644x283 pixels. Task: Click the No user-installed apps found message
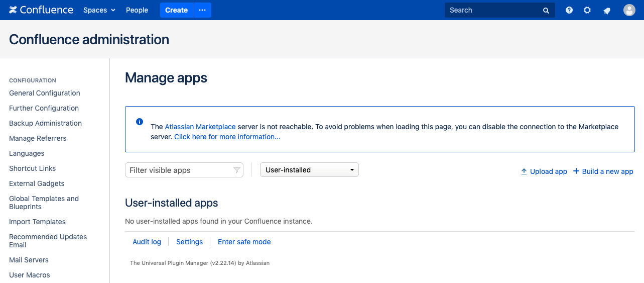pos(218,221)
